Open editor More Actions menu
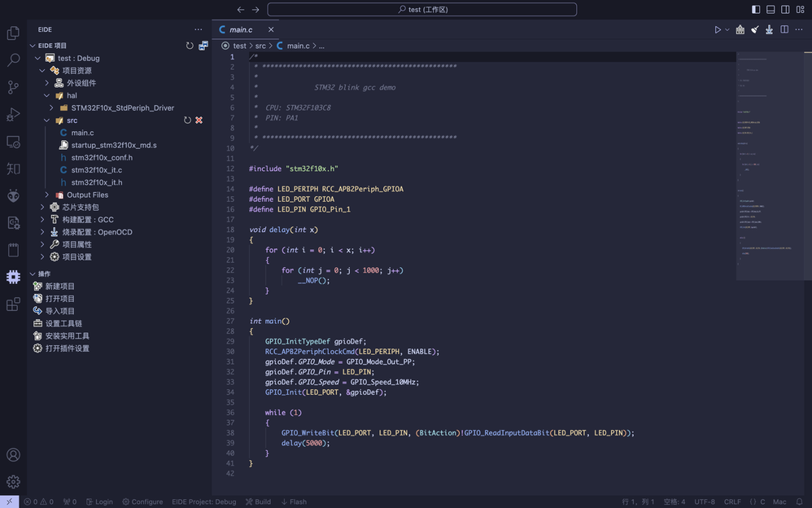This screenshot has height=508, width=812. point(799,29)
